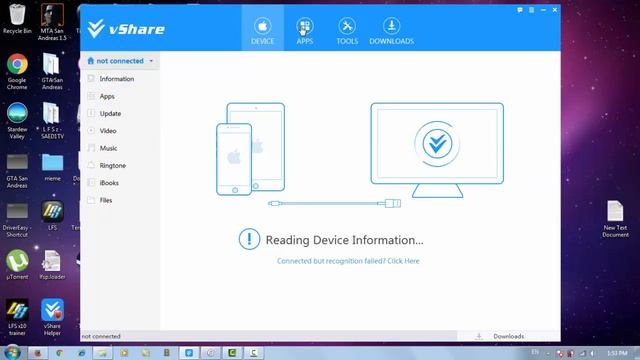Click the Internet Explorer taskbar icon
This screenshot has width=640, height=360.
click(x=82, y=353)
